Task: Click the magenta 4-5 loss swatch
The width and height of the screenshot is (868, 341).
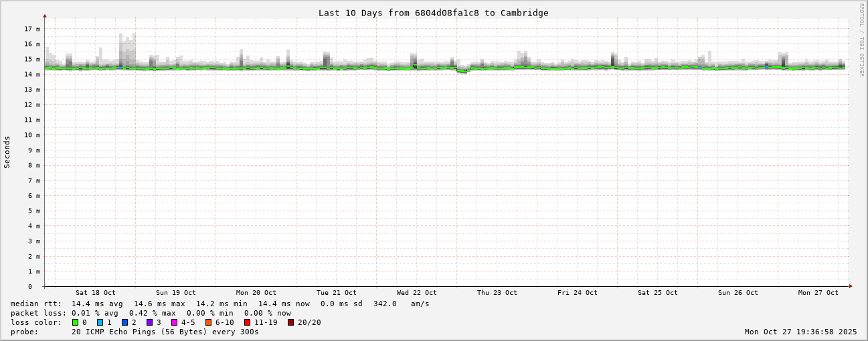Action: (x=175, y=322)
